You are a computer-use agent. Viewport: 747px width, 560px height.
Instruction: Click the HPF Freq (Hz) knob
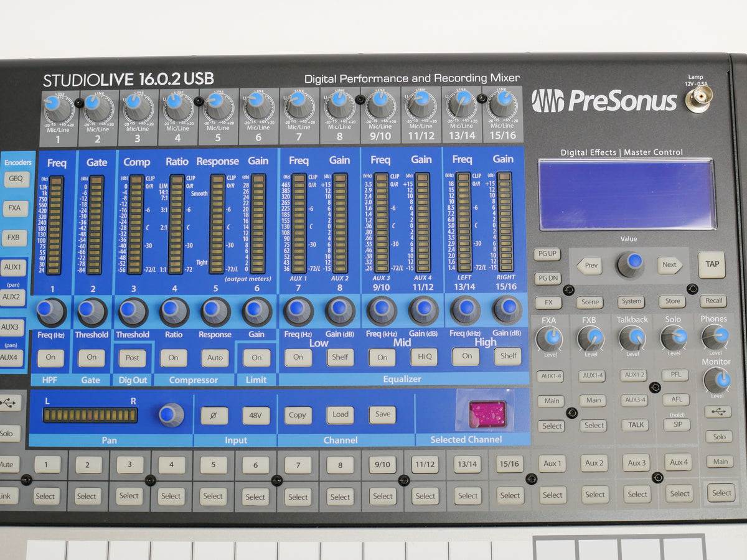coord(51,311)
